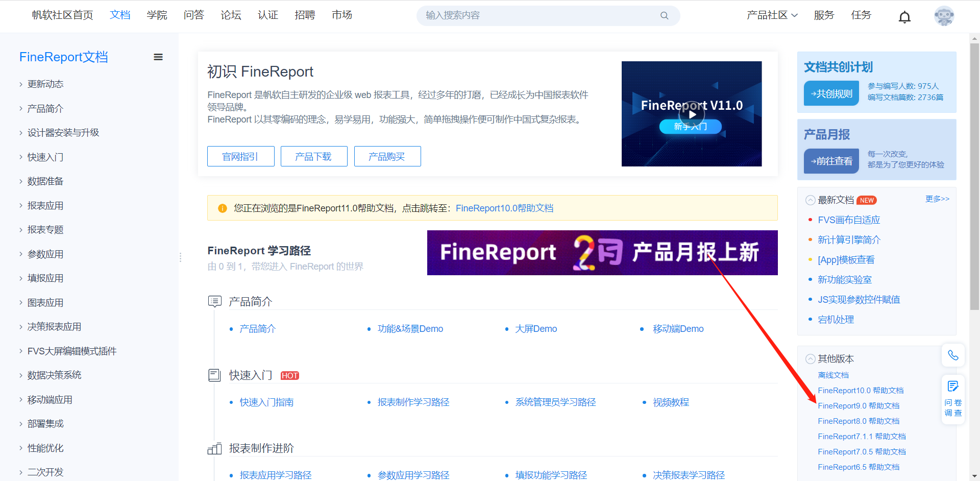Click the 快速入门 section book icon
Image resolution: width=980 pixels, height=481 pixels.
pos(214,375)
